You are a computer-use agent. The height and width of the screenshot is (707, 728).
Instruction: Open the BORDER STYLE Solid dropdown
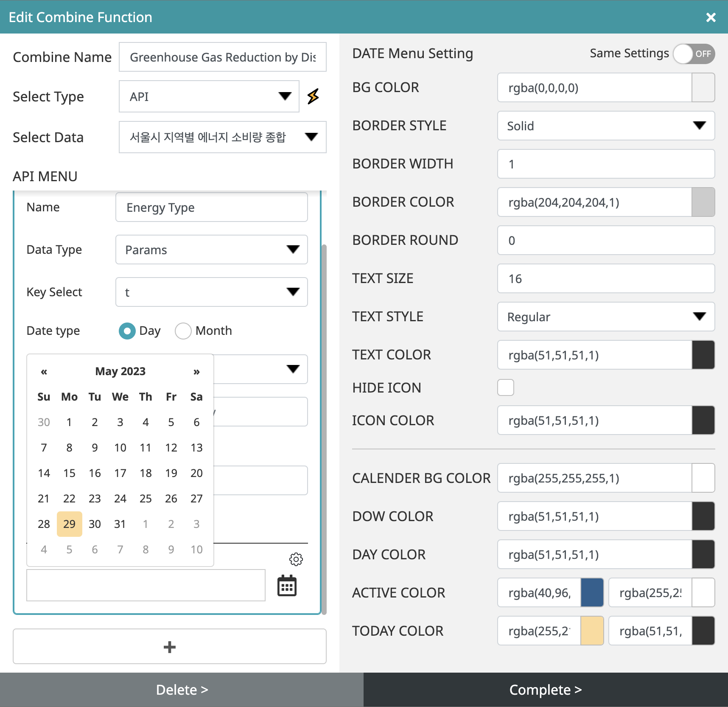pyautogui.click(x=606, y=126)
